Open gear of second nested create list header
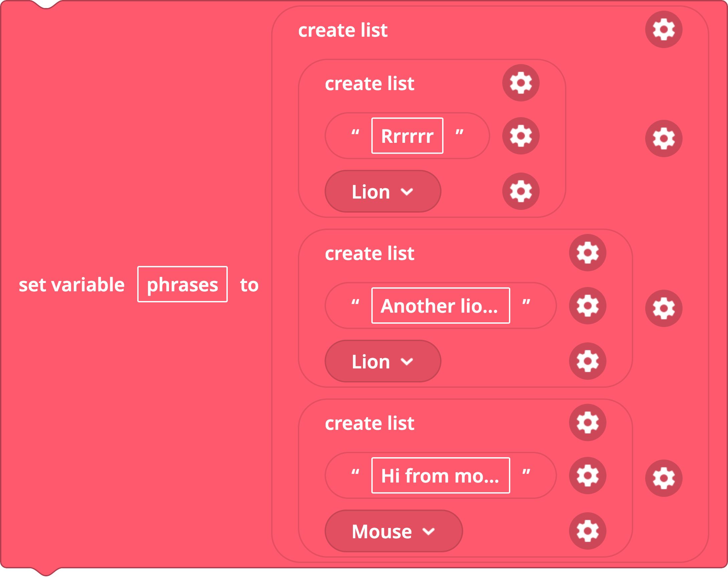The height and width of the screenshot is (587, 728). tap(588, 253)
